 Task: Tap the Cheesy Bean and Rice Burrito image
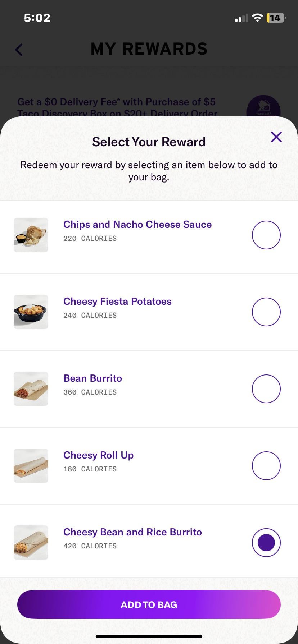[31, 543]
